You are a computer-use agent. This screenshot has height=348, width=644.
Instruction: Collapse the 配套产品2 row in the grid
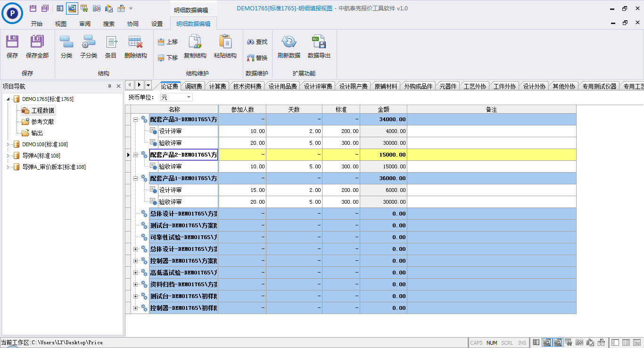[135, 155]
